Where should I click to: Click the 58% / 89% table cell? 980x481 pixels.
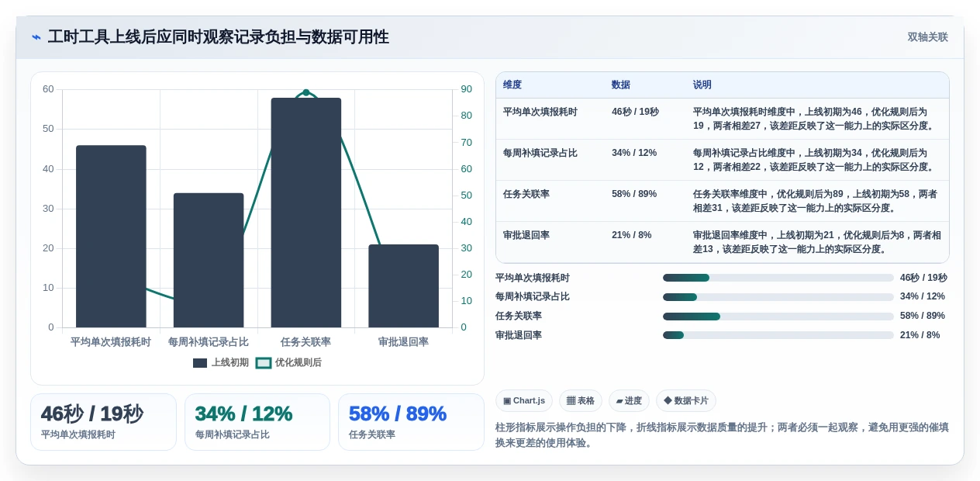[x=634, y=194]
